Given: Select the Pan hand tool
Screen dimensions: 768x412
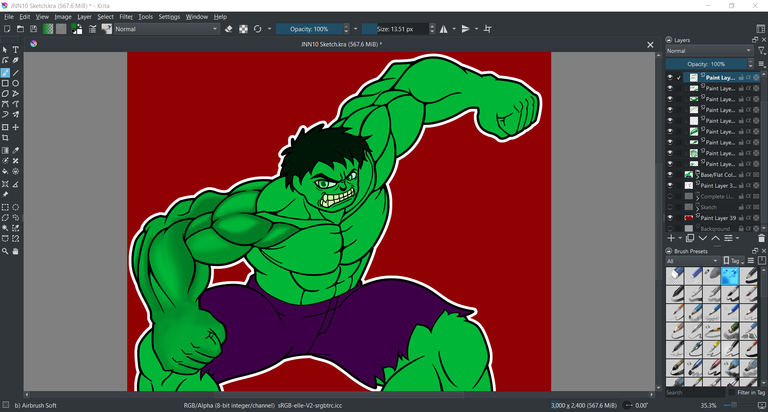Looking at the screenshot, I should (x=16, y=251).
